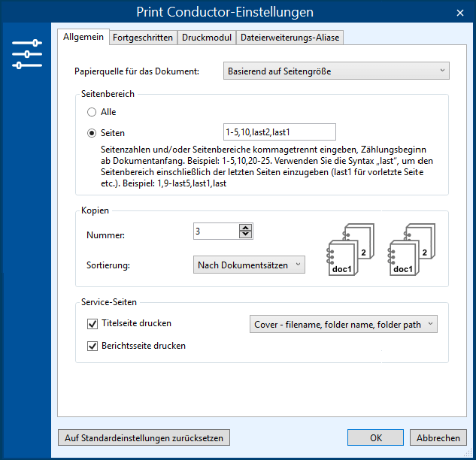This screenshot has width=476, height=460.
Task: Select the Seiten radio button
Action: (x=92, y=133)
